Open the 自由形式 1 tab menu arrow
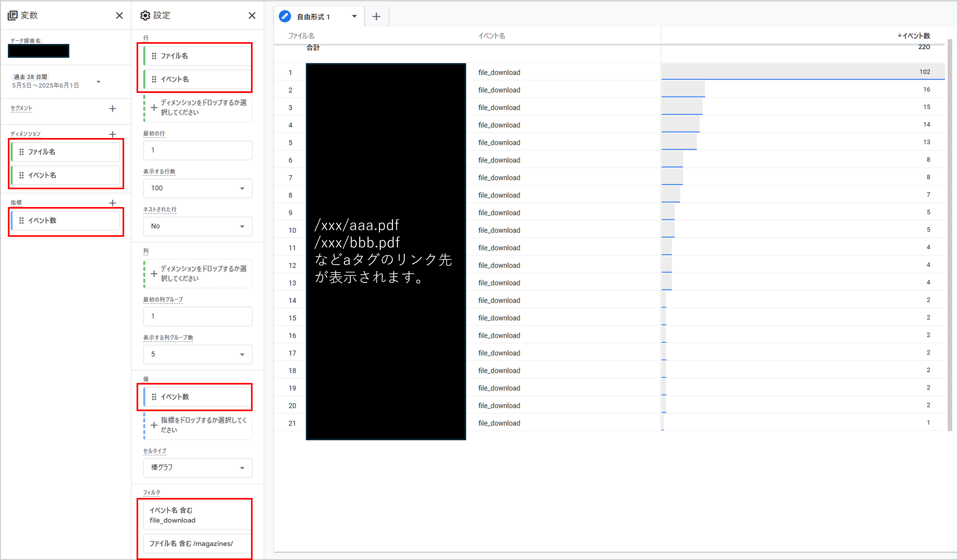This screenshot has width=958, height=560. point(354,16)
